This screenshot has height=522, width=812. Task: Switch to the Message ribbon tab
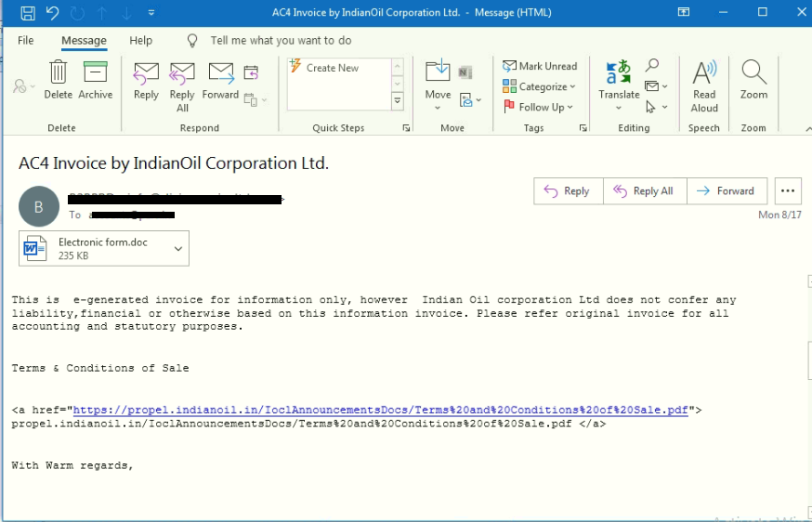84,40
